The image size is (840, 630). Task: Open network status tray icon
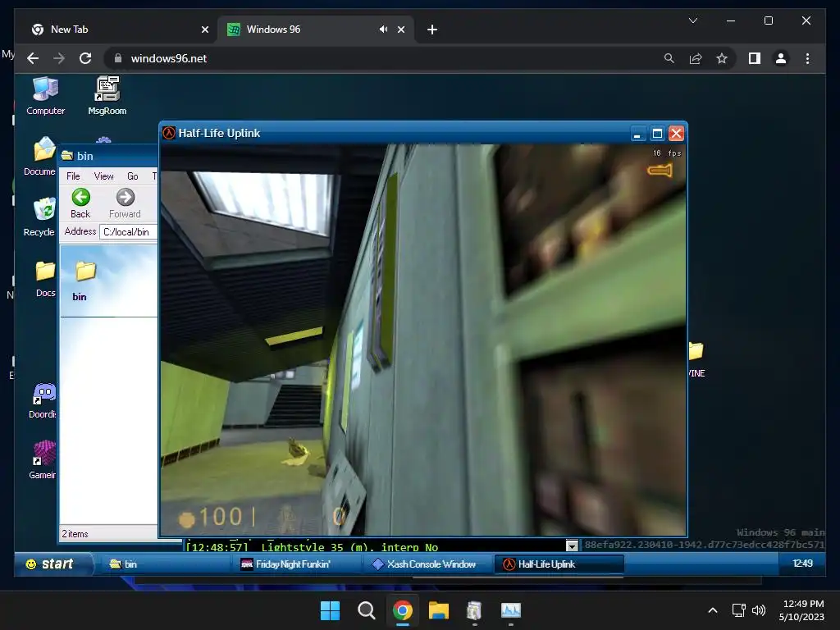click(739, 610)
